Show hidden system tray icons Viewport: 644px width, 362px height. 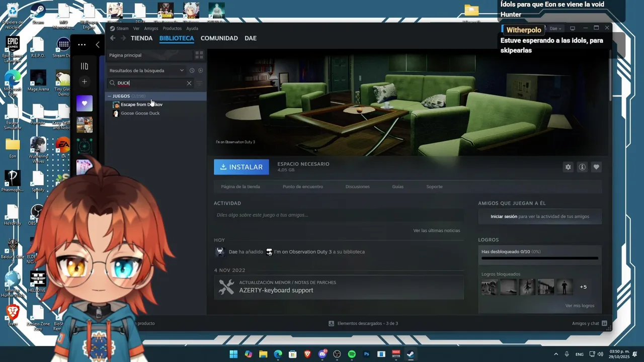click(x=556, y=354)
